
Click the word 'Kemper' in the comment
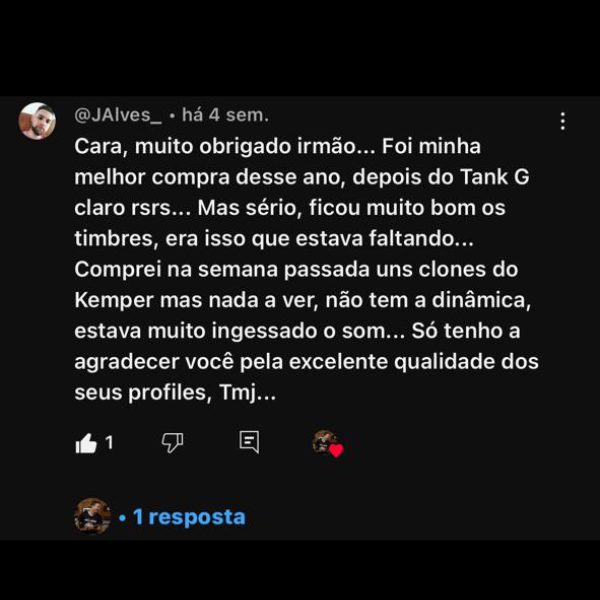pos(114,301)
